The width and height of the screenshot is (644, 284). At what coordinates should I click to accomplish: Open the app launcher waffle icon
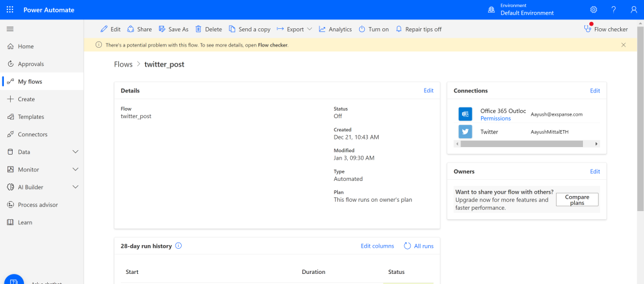pyautogui.click(x=10, y=10)
